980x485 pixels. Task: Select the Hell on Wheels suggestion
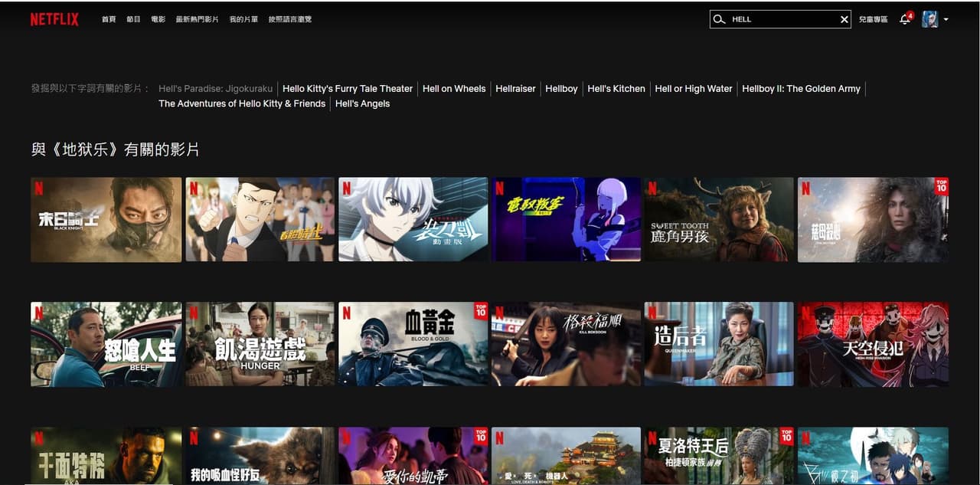coord(454,88)
